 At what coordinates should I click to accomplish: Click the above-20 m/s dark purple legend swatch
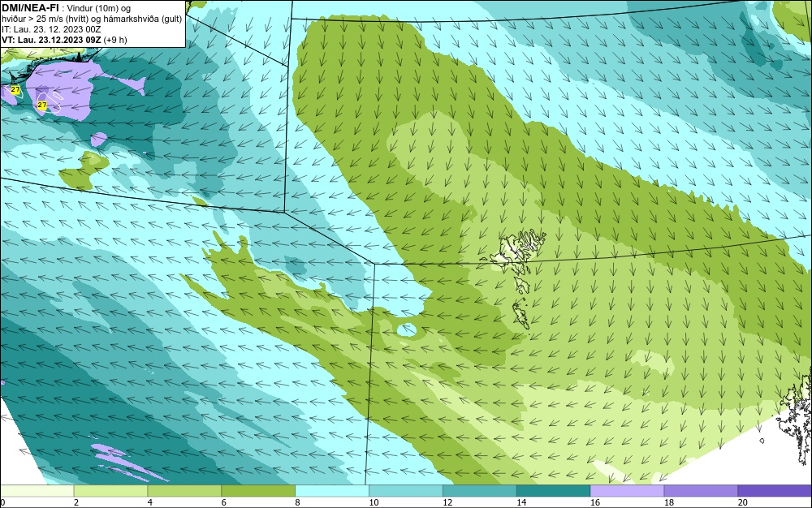[775, 490]
